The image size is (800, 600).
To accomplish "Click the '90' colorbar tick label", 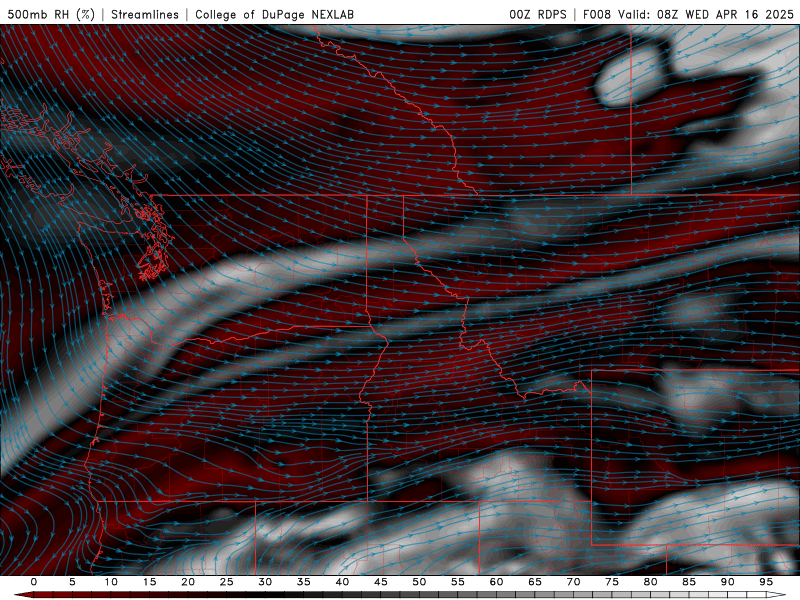I will (728, 582).
